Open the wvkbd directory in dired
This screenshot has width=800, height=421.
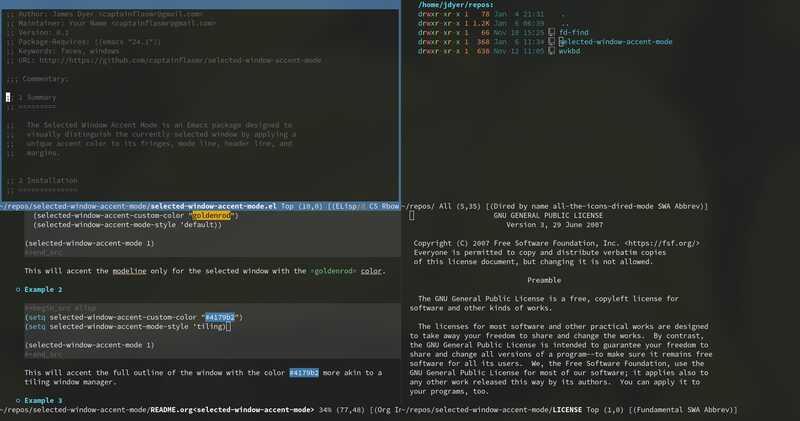click(x=568, y=51)
